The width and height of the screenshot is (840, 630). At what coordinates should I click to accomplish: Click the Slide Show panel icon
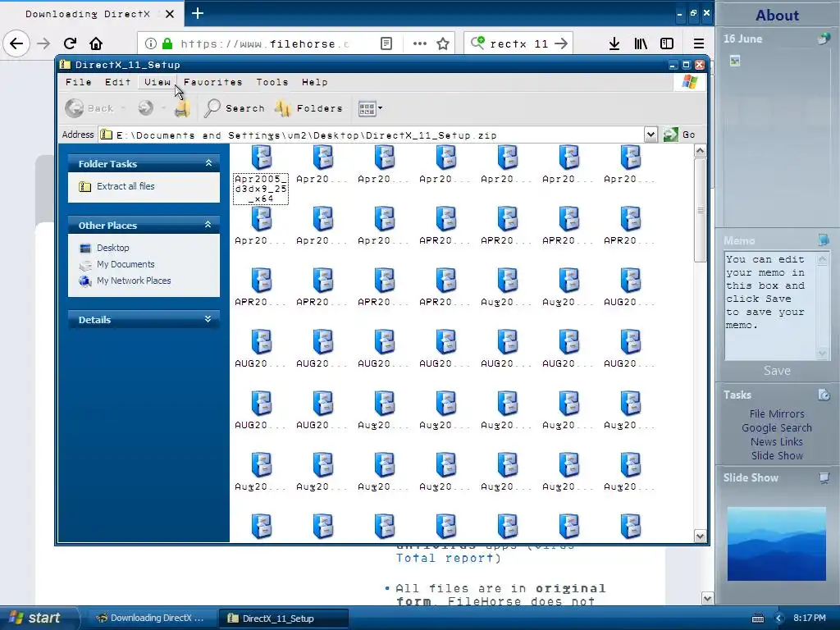click(x=824, y=477)
